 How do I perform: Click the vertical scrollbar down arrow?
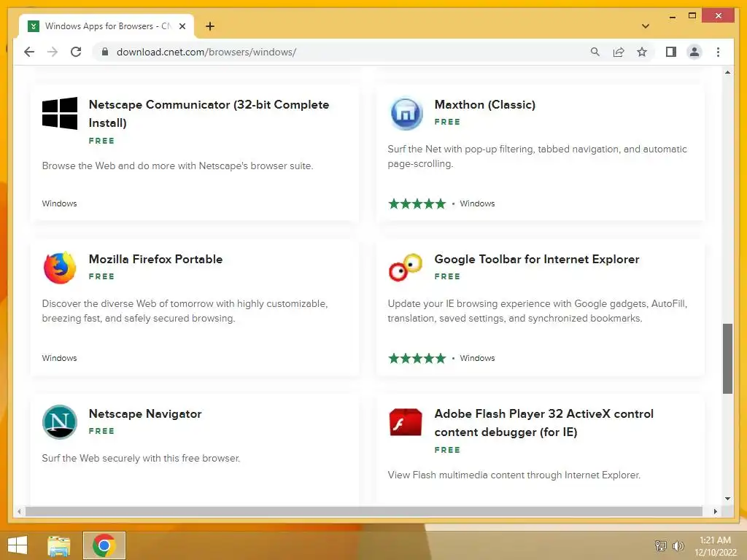727,499
